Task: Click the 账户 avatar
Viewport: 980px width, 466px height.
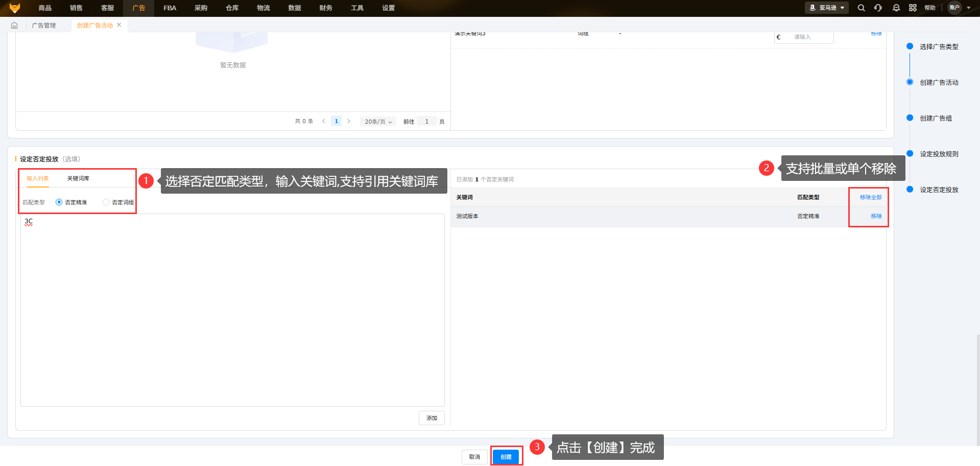Action: [x=954, y=8]
